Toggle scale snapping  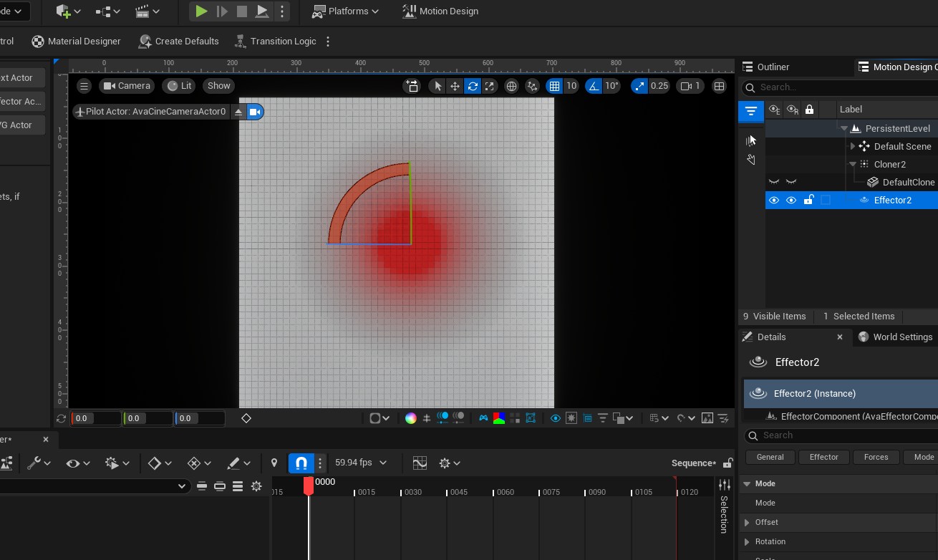pos(639,86)
